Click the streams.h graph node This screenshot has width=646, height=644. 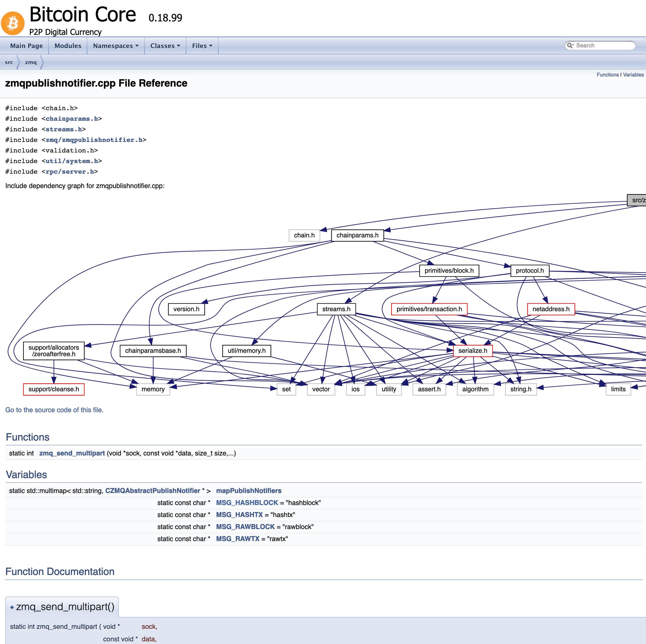pyautogui.click(x=336, y=309)
